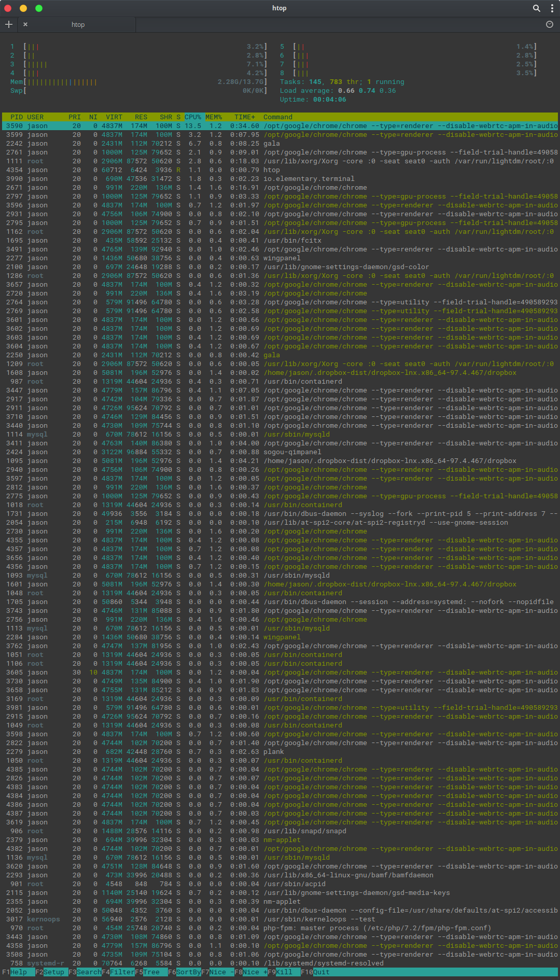
Task: Click the CPU 8 usage meter
Action: (x=409, y=73)
